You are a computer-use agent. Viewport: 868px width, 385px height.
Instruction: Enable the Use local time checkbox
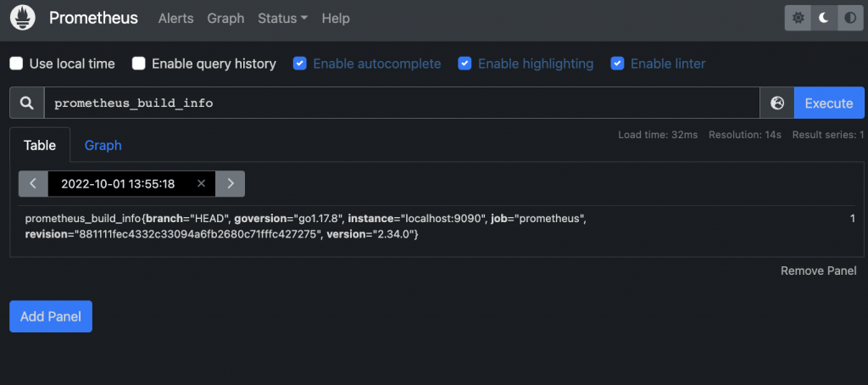pyautogui.click(x=16, y=64)
